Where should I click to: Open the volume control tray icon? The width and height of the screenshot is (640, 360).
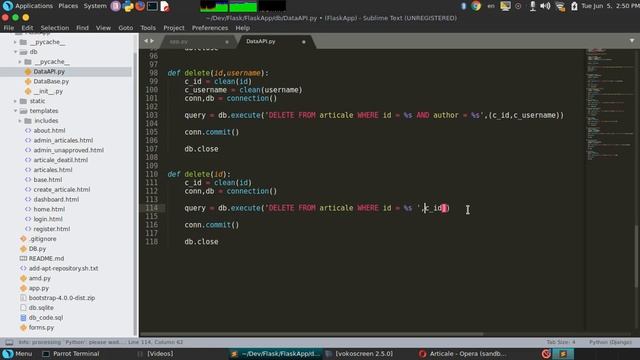(545, 6)
